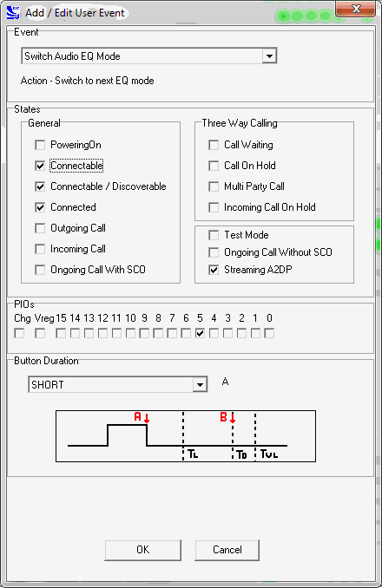This screenshot has width=382, height=588.
Task: Toggle the Connected checkbox off
Action: pos(40,207)
